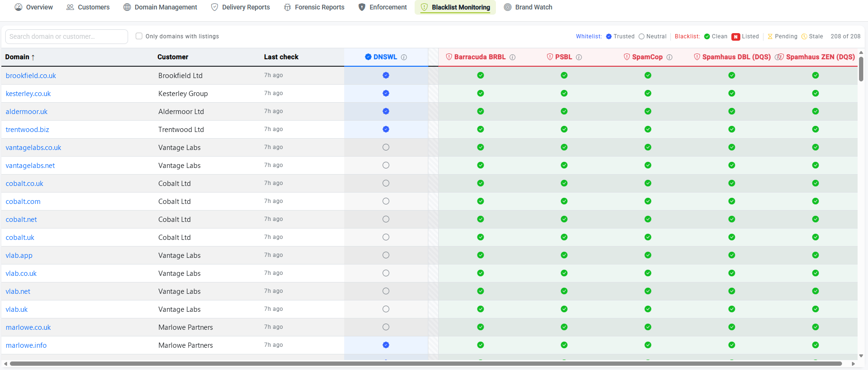The width and height of the screenshot is (868, 370).
Task: Open the aldermoor.uk domain link
Action: 26,112
